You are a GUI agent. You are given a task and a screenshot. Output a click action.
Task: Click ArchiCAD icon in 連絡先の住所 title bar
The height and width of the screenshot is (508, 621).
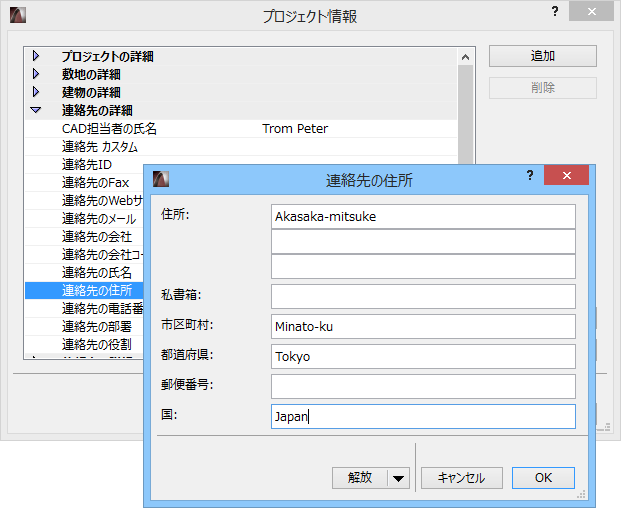(161, 179)
